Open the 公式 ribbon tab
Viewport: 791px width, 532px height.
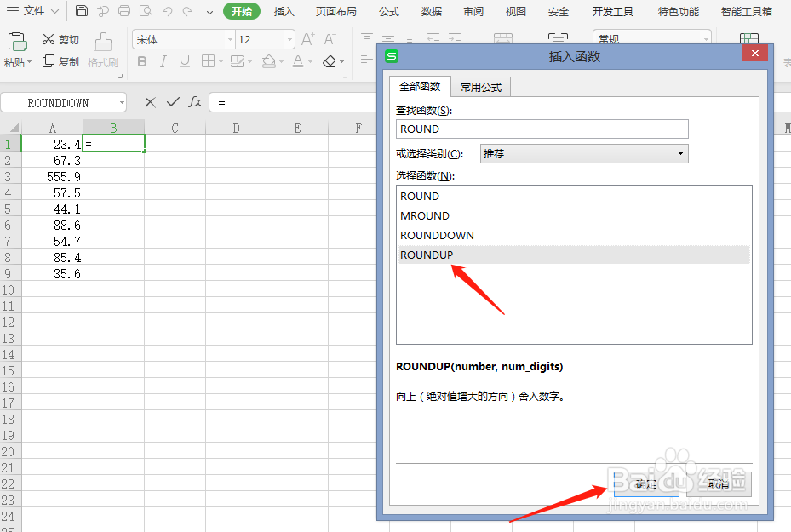pos(388,11)
